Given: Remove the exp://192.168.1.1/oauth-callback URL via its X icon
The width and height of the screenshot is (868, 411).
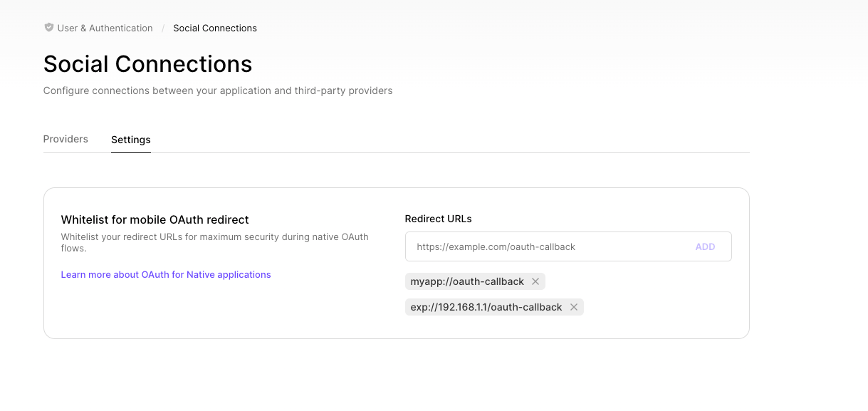Looking at the screenshot, I should click(x=573, y=307).
